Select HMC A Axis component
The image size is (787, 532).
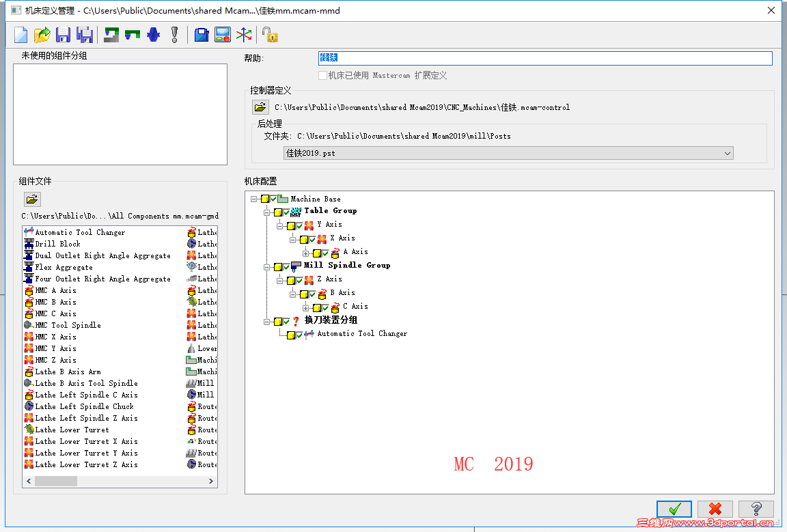click(x=55, y=290)
